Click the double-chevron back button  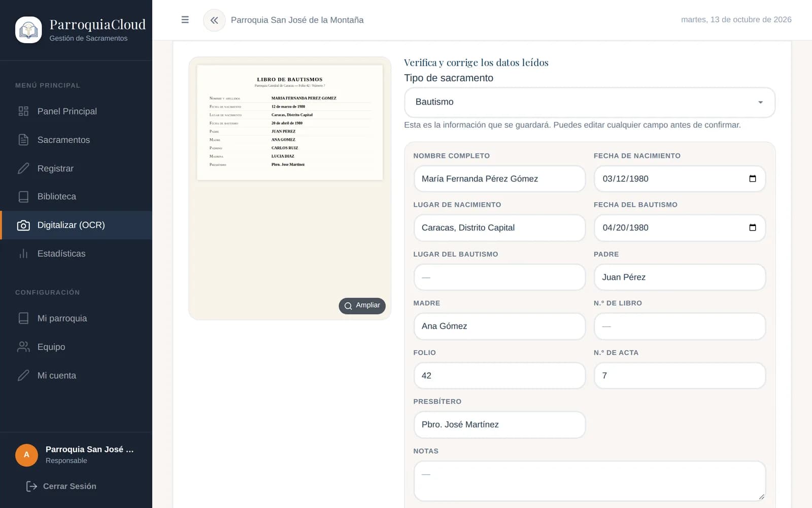click(x=214, y=20)
